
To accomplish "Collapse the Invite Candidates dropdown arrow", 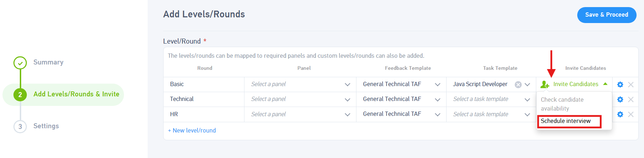I will 605,84.
